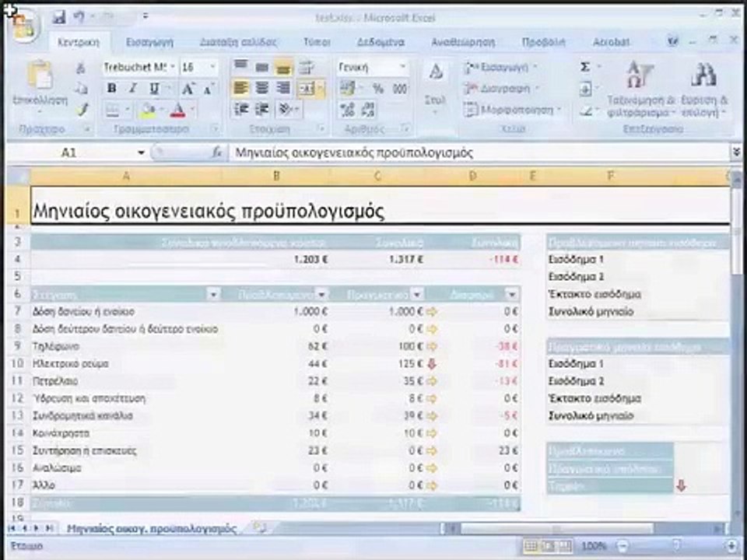Screen dimensions: 747x560
Task: Apply the accounting currency format
Action: click(349, 88)
